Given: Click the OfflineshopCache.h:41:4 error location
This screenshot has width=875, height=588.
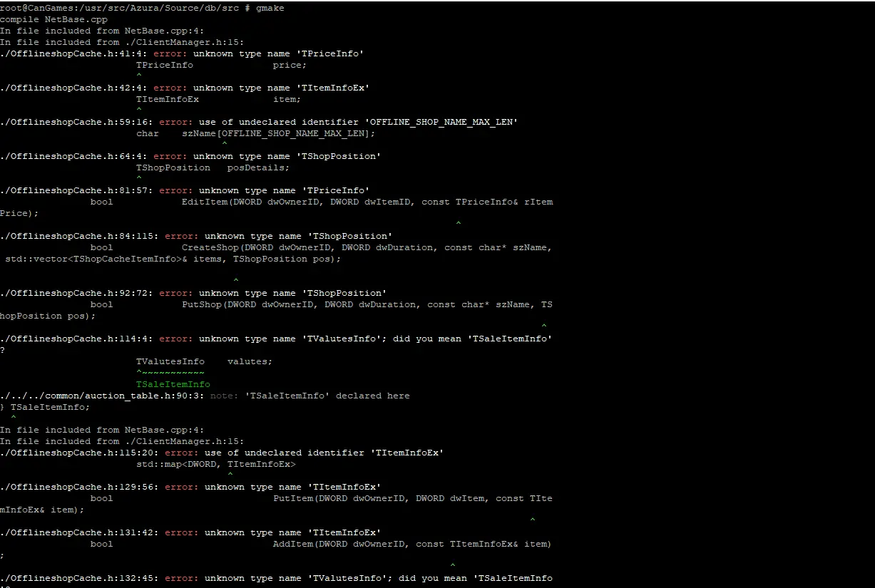Looking at the screenshot, I should [73, 53].
